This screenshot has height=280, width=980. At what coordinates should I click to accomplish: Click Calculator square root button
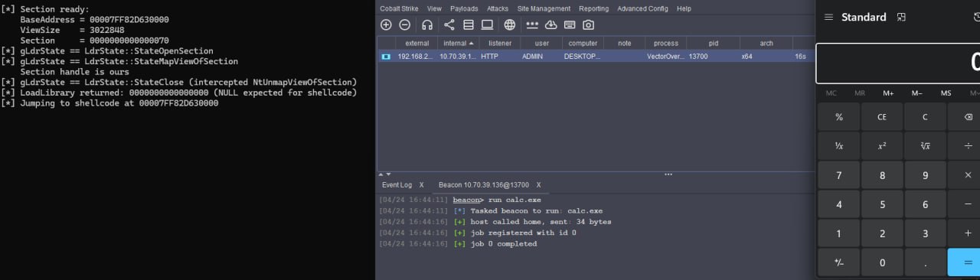tap(925, 146)
